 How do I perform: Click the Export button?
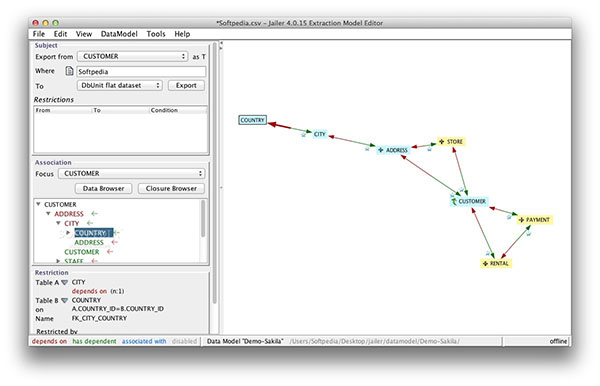click(186, 85)
